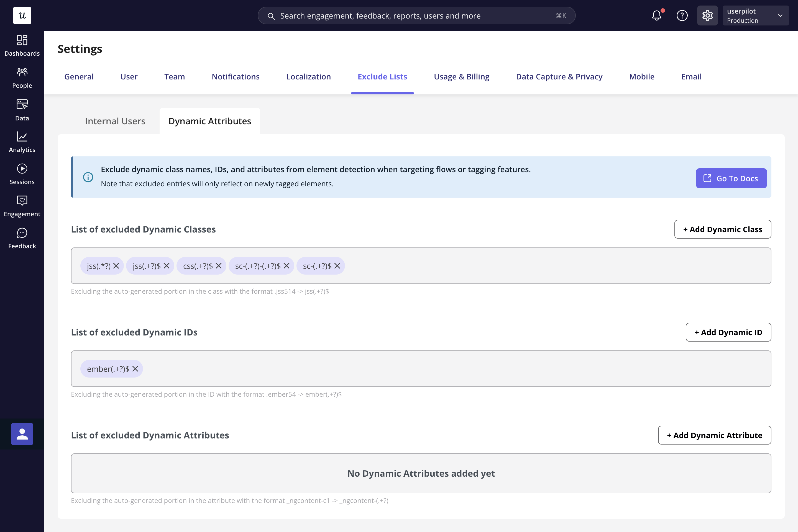
Task: Remove the ember(.+?)$ excluded ID
Action: (x=135, y=368)
